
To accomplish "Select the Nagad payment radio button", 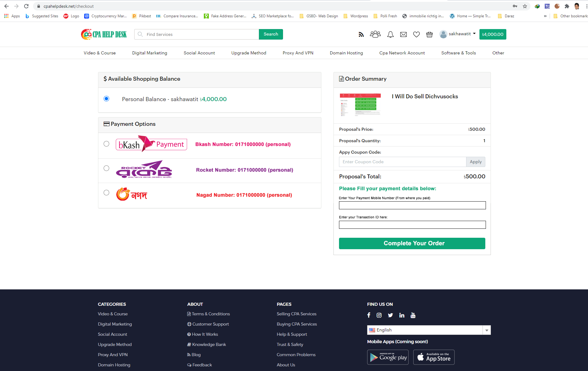I will (x=106, y=193).
